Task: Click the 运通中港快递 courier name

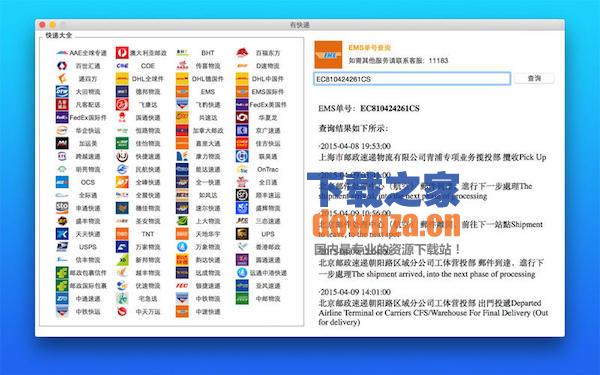Action: click(268, 273)
